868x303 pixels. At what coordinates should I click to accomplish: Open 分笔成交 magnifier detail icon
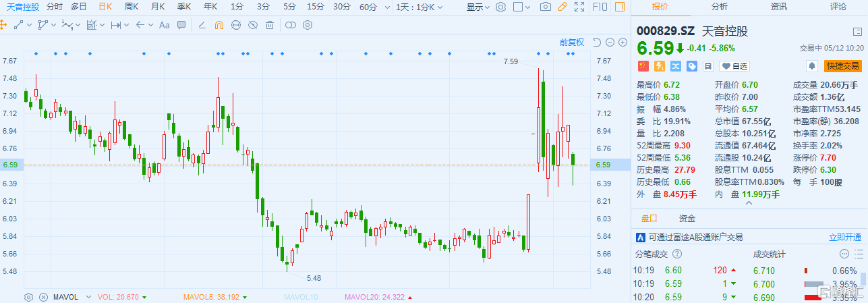point(678,254)
